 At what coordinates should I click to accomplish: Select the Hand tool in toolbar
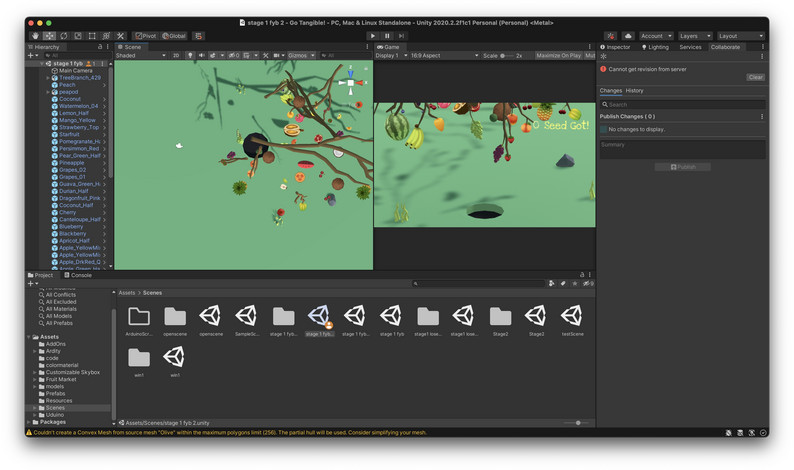[x=34, y=36]
